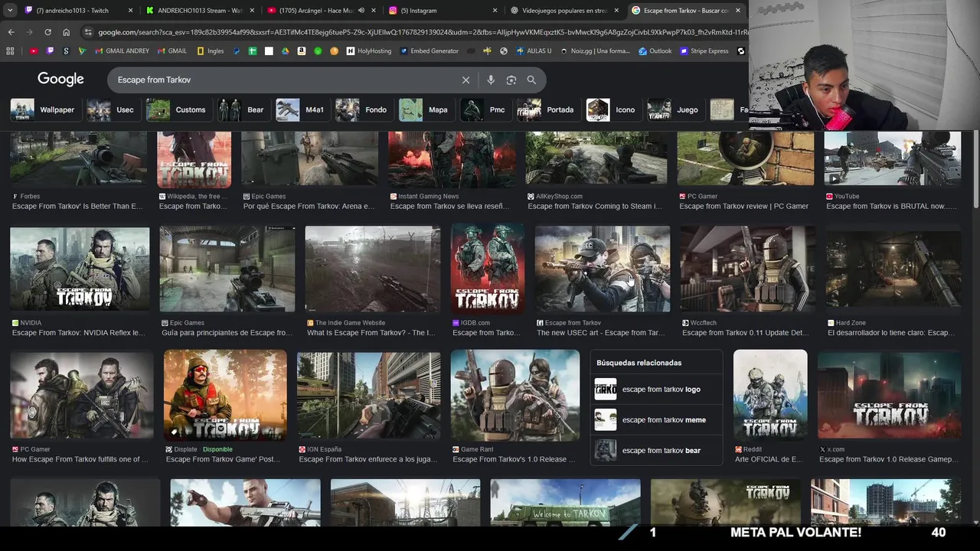Click the magnifying glass search button
980x551 pixels.
[x=531, y=80]
